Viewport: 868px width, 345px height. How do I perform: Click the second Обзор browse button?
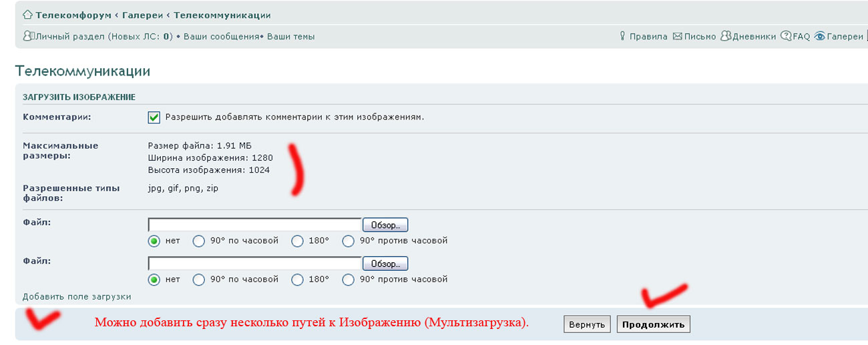(385, 264)
